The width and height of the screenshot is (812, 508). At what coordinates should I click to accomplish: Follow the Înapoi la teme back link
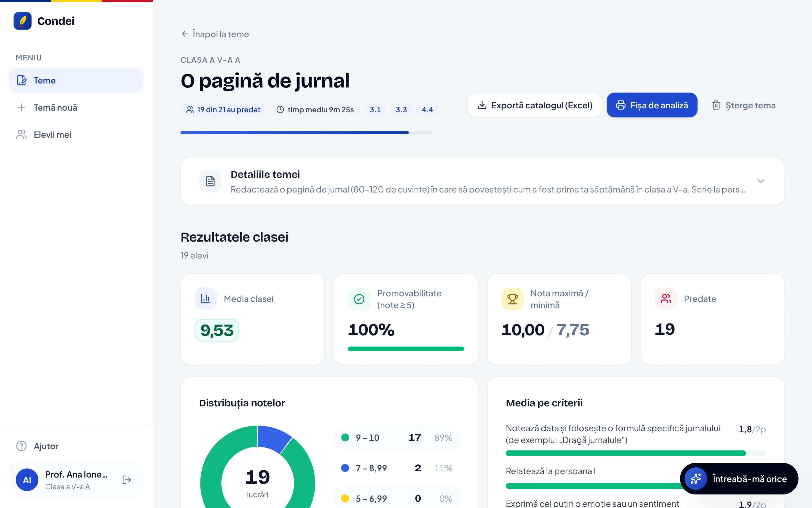[215, 34]
